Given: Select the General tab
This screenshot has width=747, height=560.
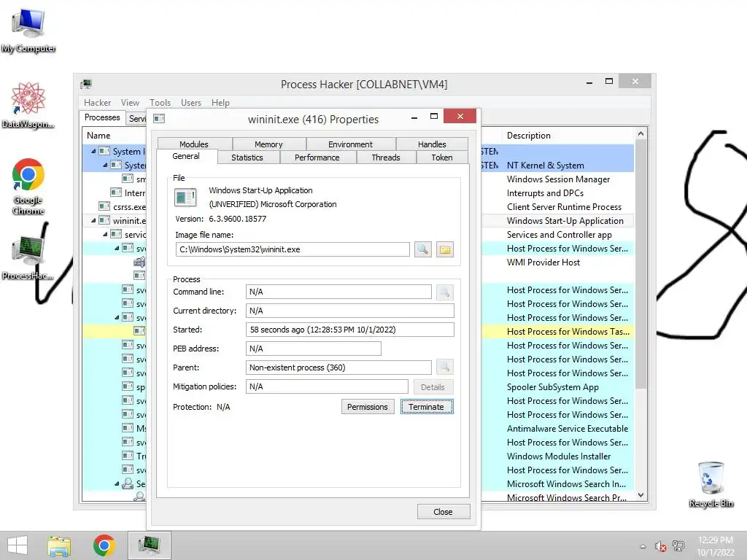Looking at the screenshot, I should point(186,157).
